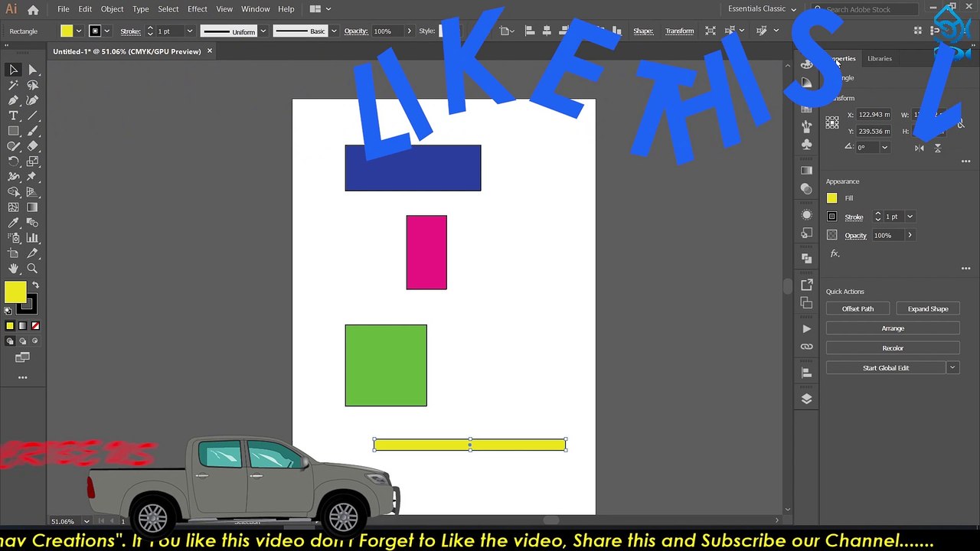Viewport: 980px width, 551px height.
Task: Set fill mode to Gradient
Action: (x=22, y=326)
